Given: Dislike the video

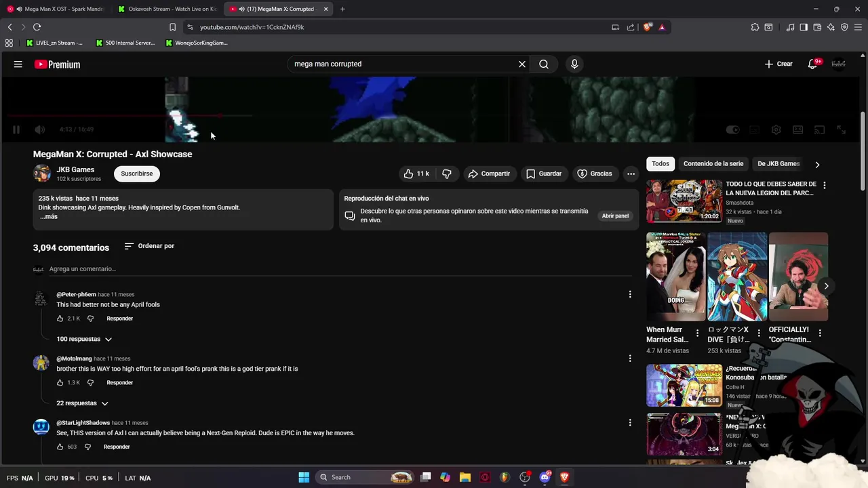Looking at the screenshot, I should 447,174.
